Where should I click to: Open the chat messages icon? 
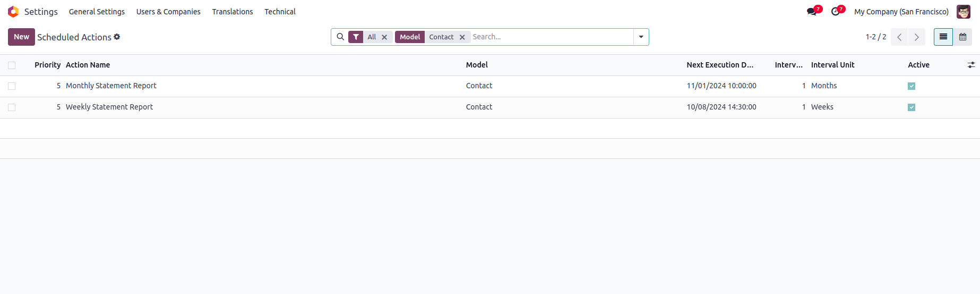click(811, 12)
